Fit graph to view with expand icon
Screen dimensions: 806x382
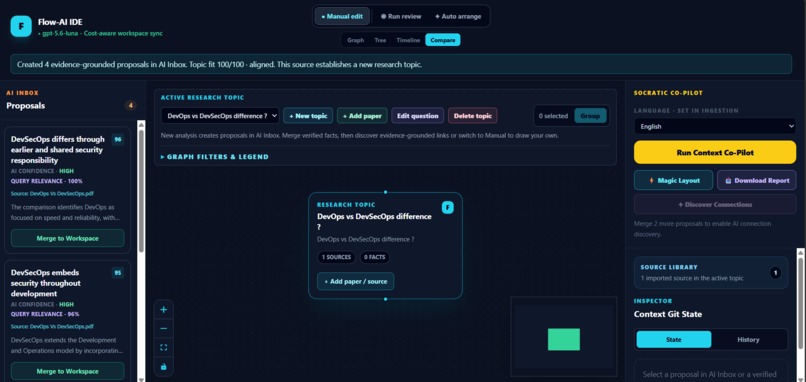pyautogui.click(x=164, y=348)
